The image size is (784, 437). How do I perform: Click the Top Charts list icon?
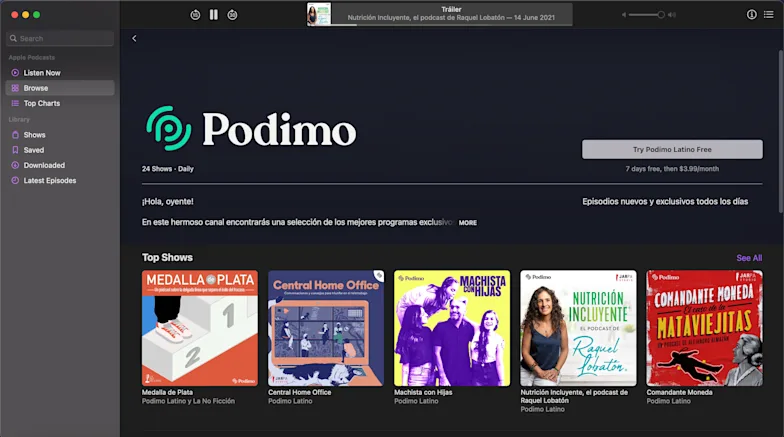click(x=15, y=104)
